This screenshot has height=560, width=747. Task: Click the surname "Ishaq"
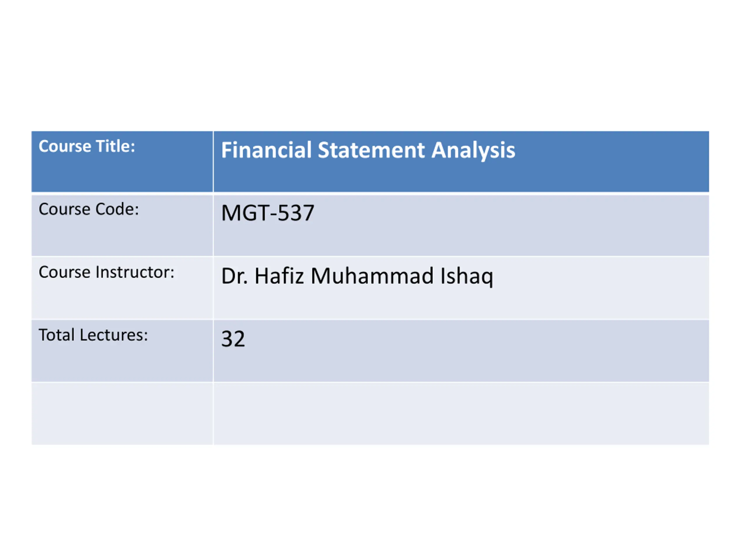click(x=467, y=276)
